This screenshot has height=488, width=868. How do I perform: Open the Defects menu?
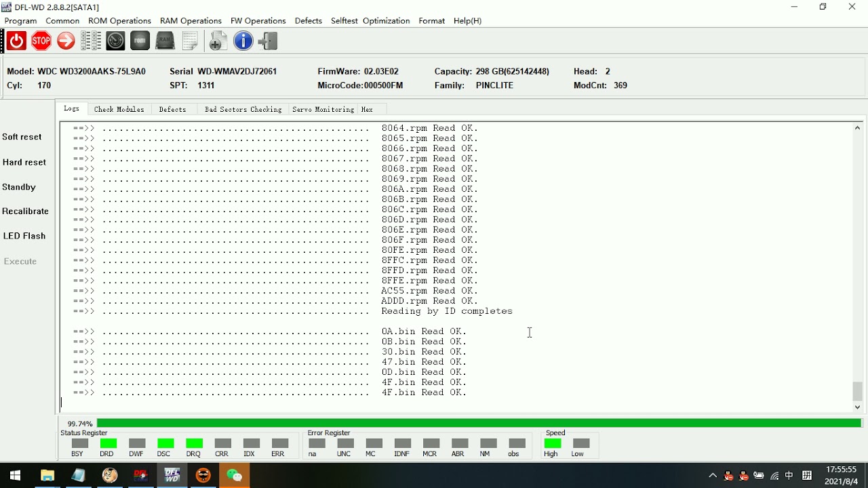point(309,21)
